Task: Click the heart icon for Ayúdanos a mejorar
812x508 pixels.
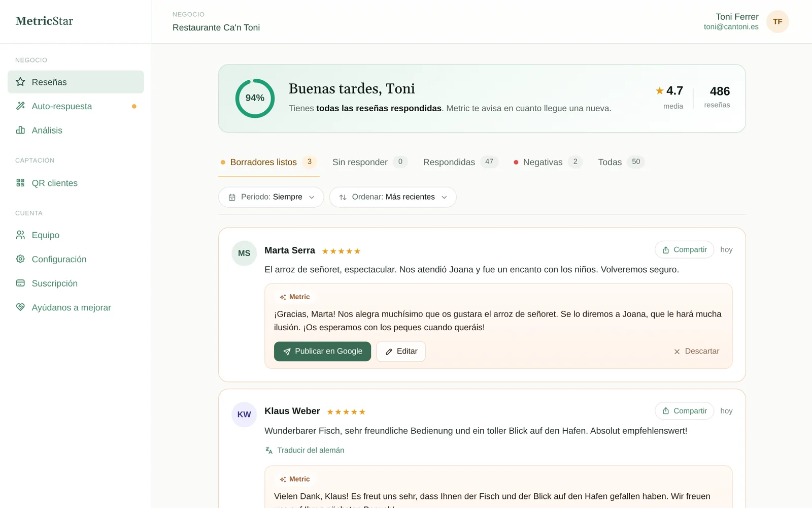Action: (20, 307)
